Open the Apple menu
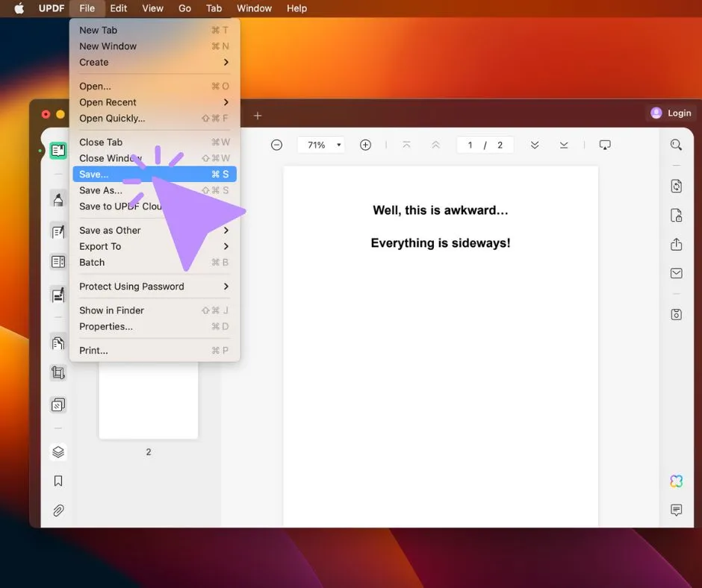 (19, 8)
